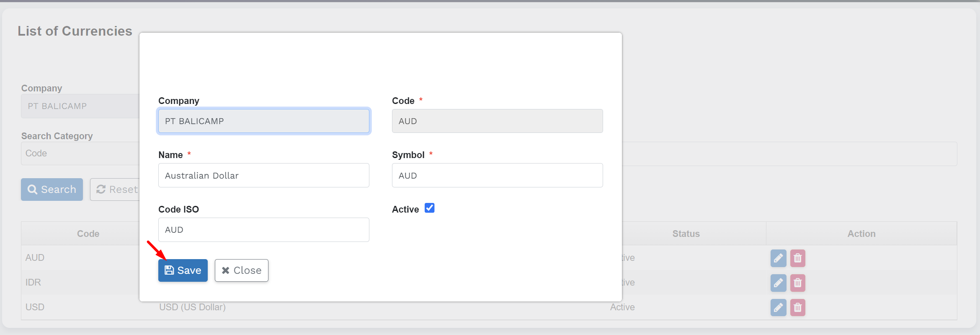The image size is (980, 335).
Task: Click the Code ISO text field
Action: [x=263, y=230]
